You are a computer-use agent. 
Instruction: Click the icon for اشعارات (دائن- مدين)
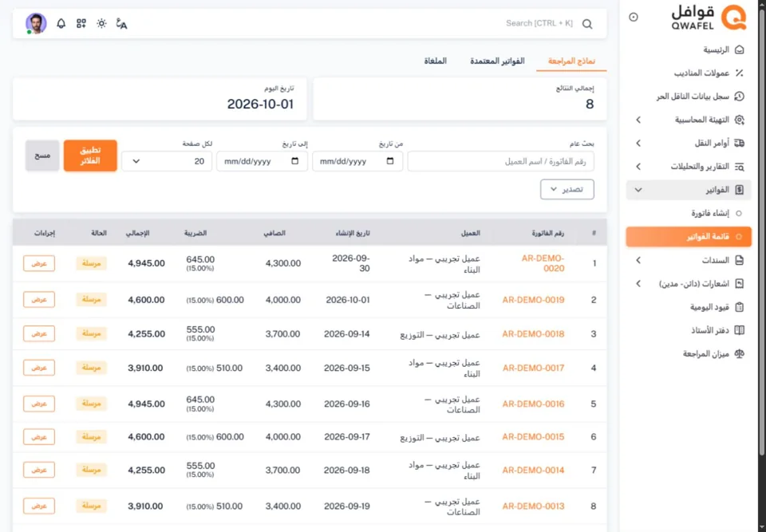coord(740,284)
